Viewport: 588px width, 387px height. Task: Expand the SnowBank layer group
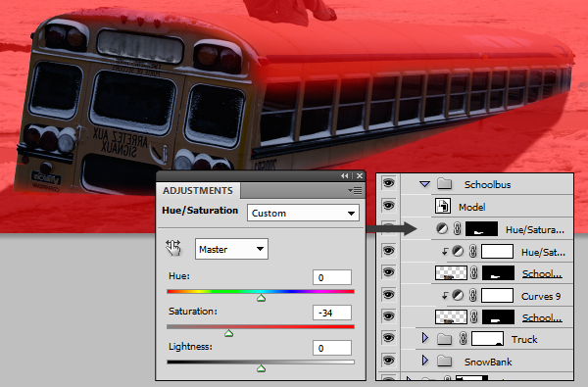425,361
